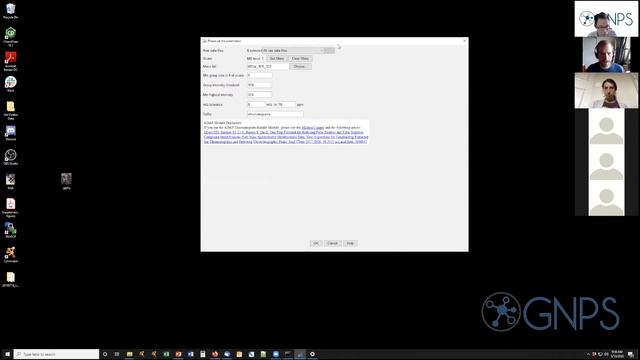Click the OK button in the dialog
The width and height of the screenshot is (640, 360).
tap(316, 243)
